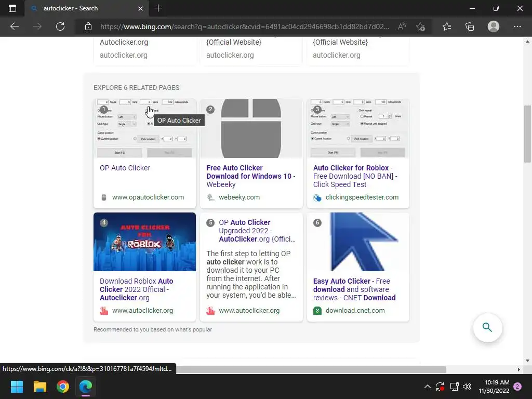Open Easy Auto Clicker CNET link

354,289
